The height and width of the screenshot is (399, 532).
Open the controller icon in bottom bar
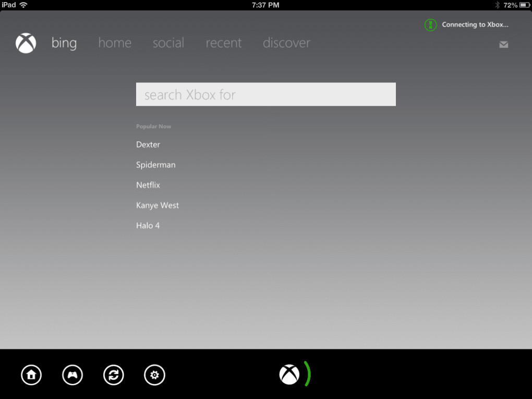pyautogui.click(x=72, y=375)
